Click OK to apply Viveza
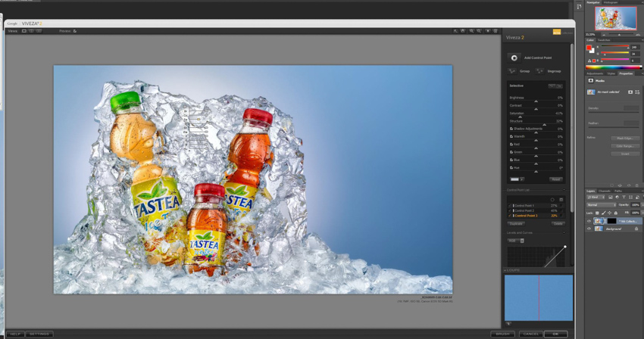Viewport: 644px width, 339px height. tap(555, 334)
